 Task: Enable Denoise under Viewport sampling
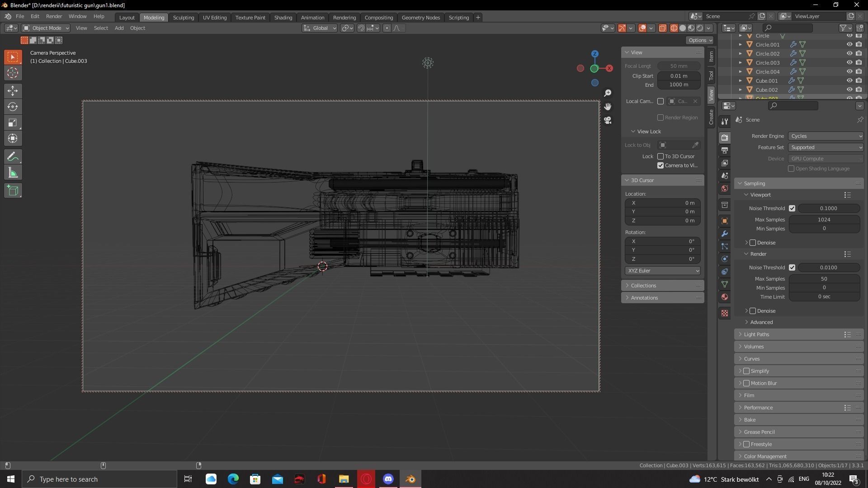[753, 243]
